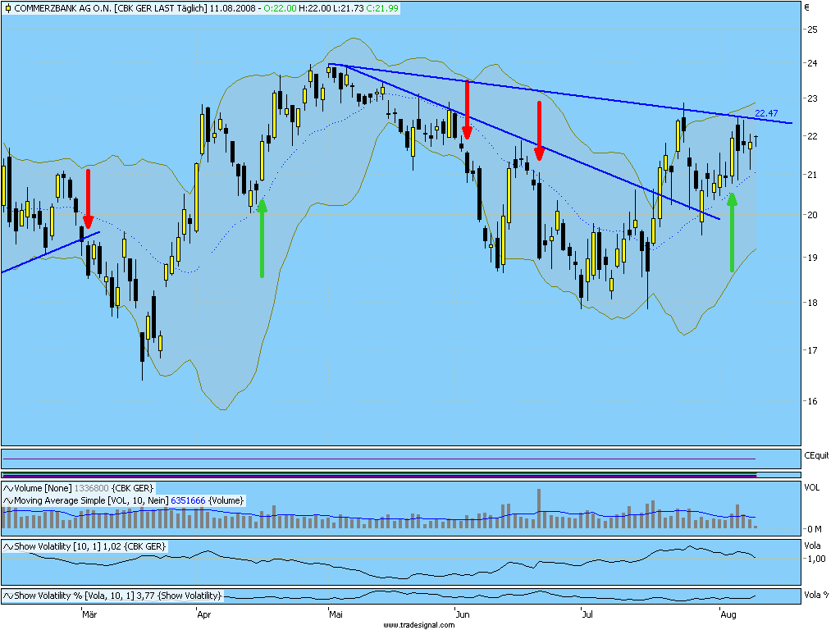Click the moving average value 6351666
The image size is (840, 630).
point(188,500)
